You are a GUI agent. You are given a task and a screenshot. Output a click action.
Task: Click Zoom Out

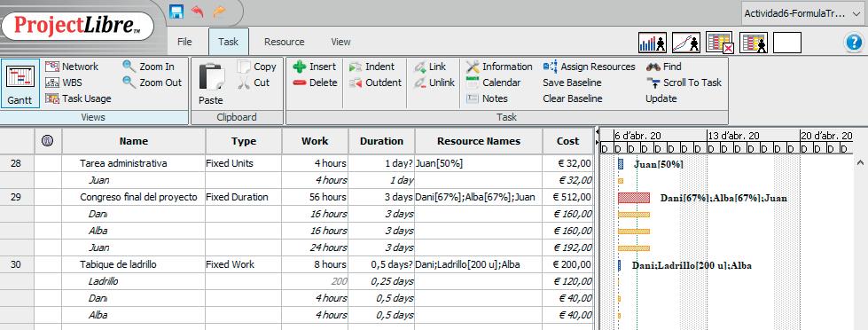[x=152, y=82]
